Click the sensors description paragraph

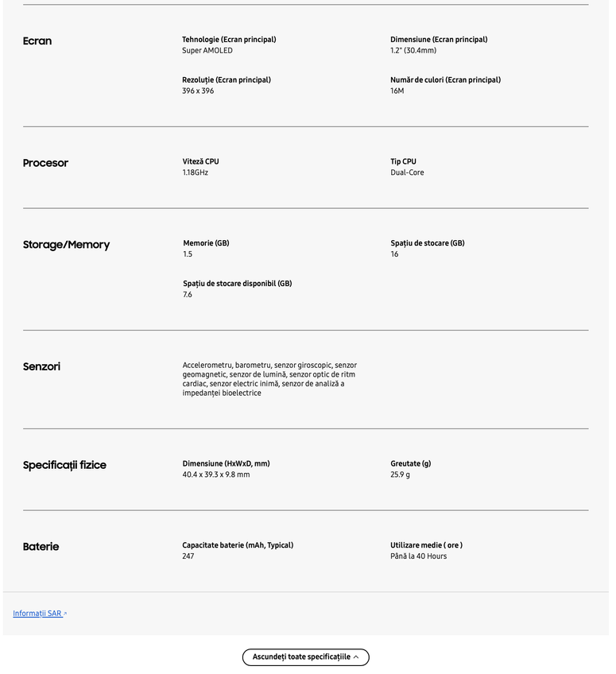[x=269, y=379]
